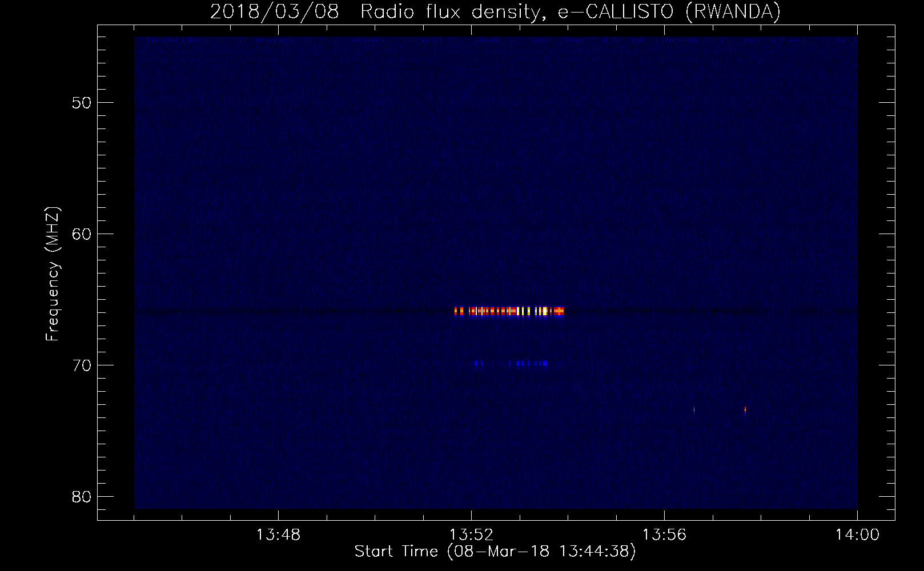Click the 13:48 time tick label
The width and height of the screenshot is (924, 571).
278,535
